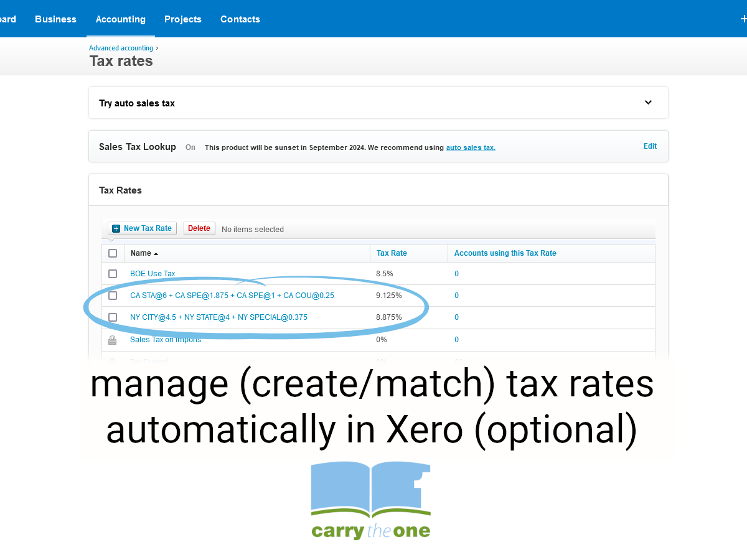Open the Accounting menu
Image resolution: width=747 pixels, height=560 pixels.
tap(120, 19)
